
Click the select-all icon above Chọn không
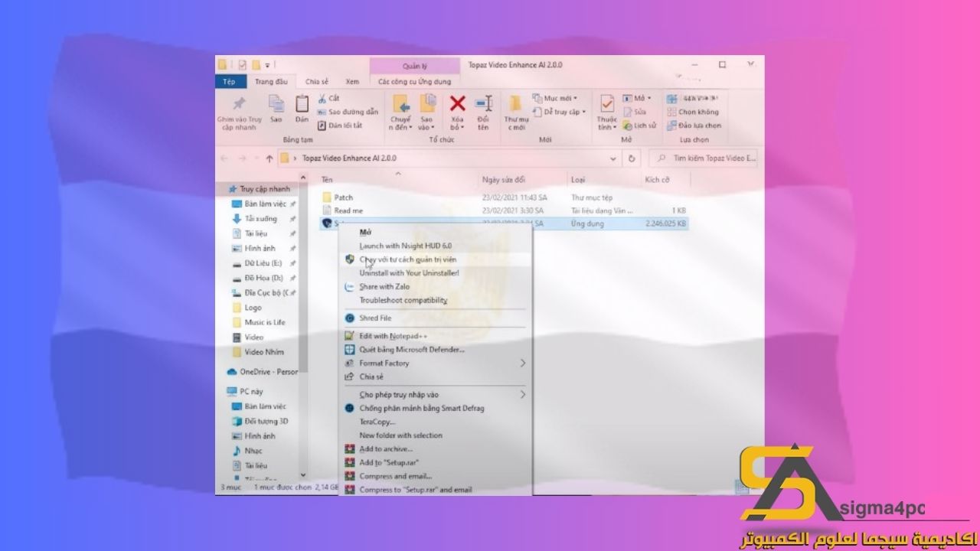(671, 99)
